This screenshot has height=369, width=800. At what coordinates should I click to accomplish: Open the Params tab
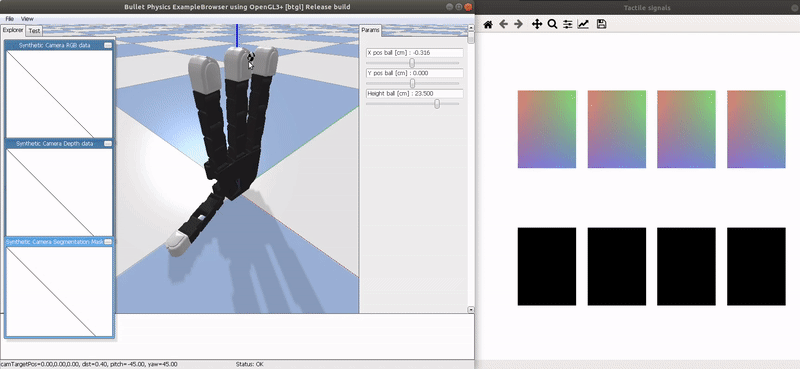pos(370,30)
